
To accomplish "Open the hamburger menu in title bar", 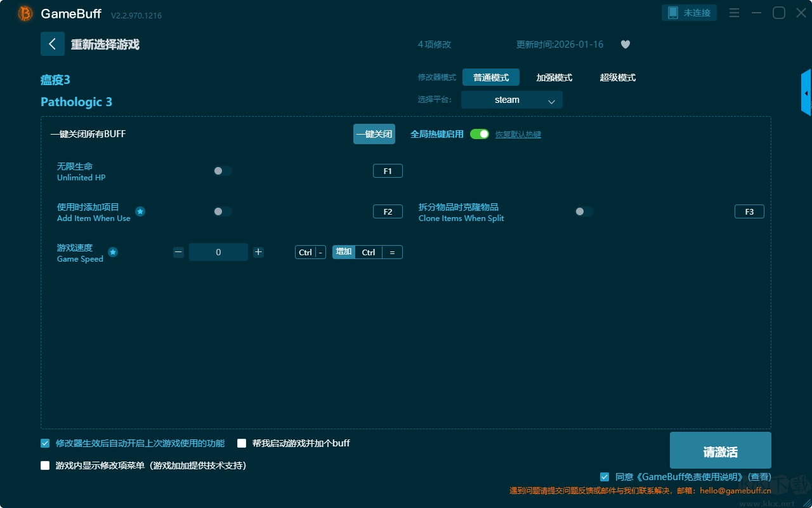I will pos(734,13).
